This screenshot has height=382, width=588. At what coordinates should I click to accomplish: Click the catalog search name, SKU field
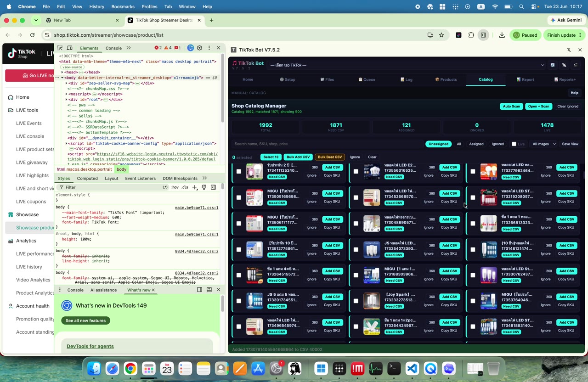327,144
